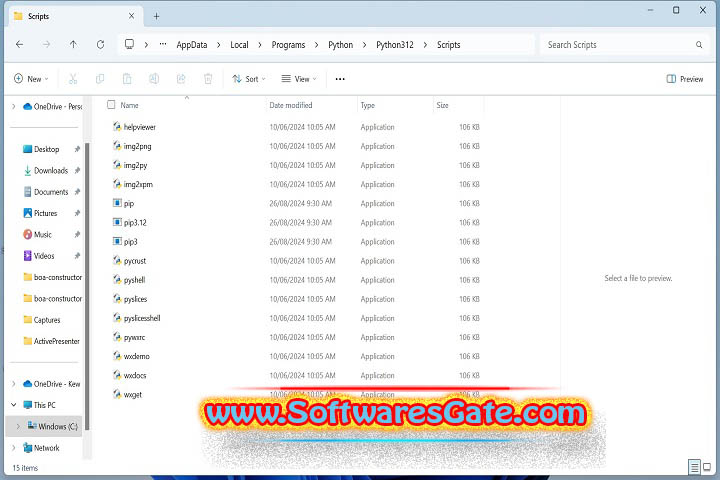Expand OneDrive - Personal tree node
This screenshot has height=480, width=720.
click(14, 107)
